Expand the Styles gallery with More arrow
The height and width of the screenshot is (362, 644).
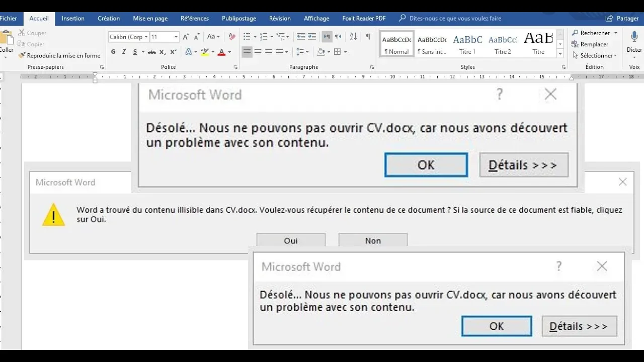click(560, 53)
